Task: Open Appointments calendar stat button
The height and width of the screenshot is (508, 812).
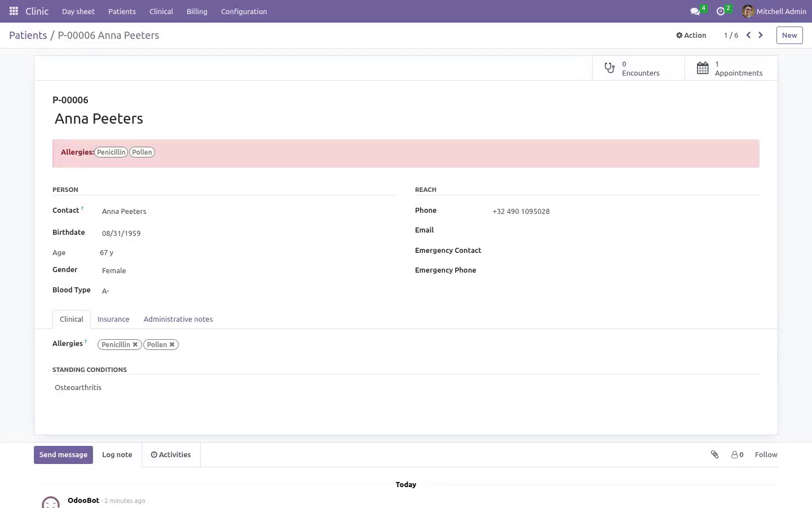Action: (x=731, y=68)
